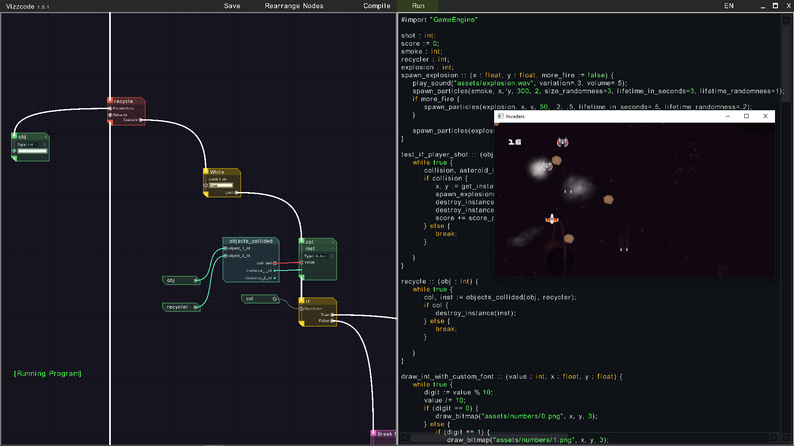Click the object_1_id input pin
This screenshot has height=446, width=794.
tap(225, 249)
